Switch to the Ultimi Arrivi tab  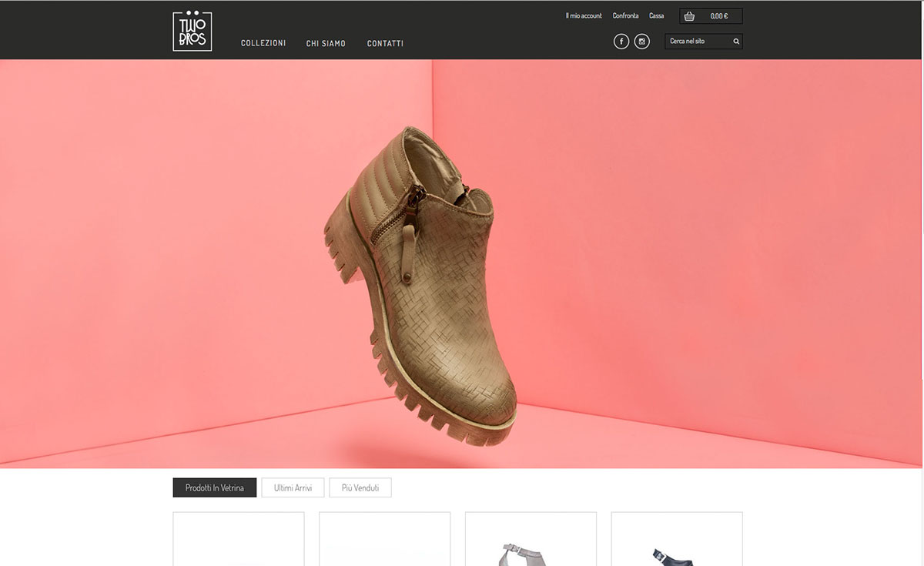(293, 487)
